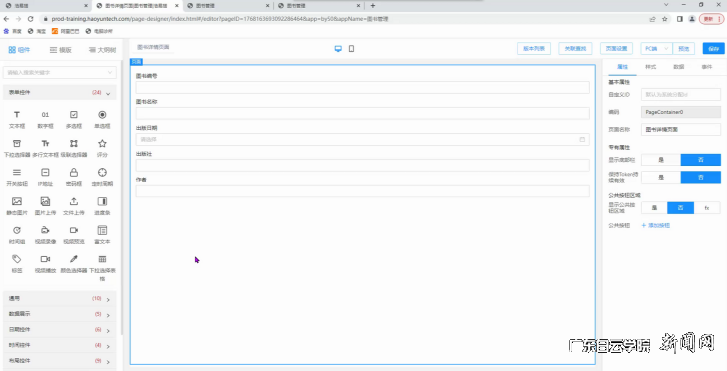Set 显示公共按钮区域 to 是

[654, 208]
